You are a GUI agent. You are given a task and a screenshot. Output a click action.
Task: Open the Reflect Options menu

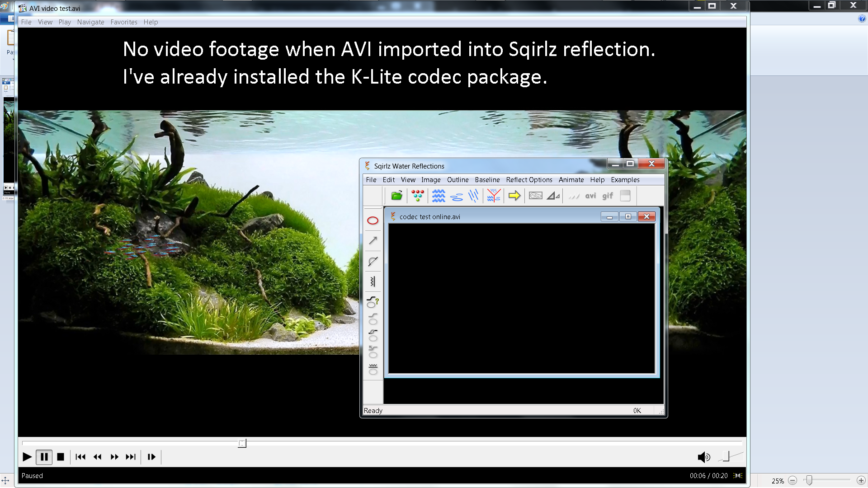529,180
